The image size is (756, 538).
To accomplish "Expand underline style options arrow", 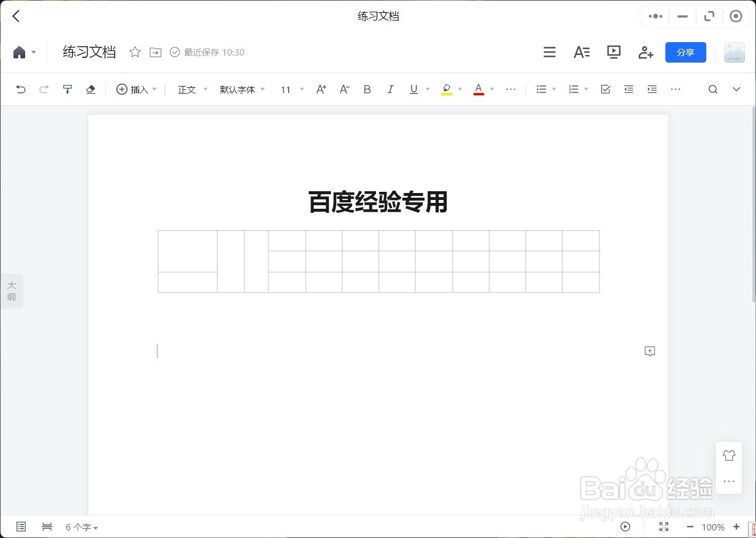I will click(428, 89).
